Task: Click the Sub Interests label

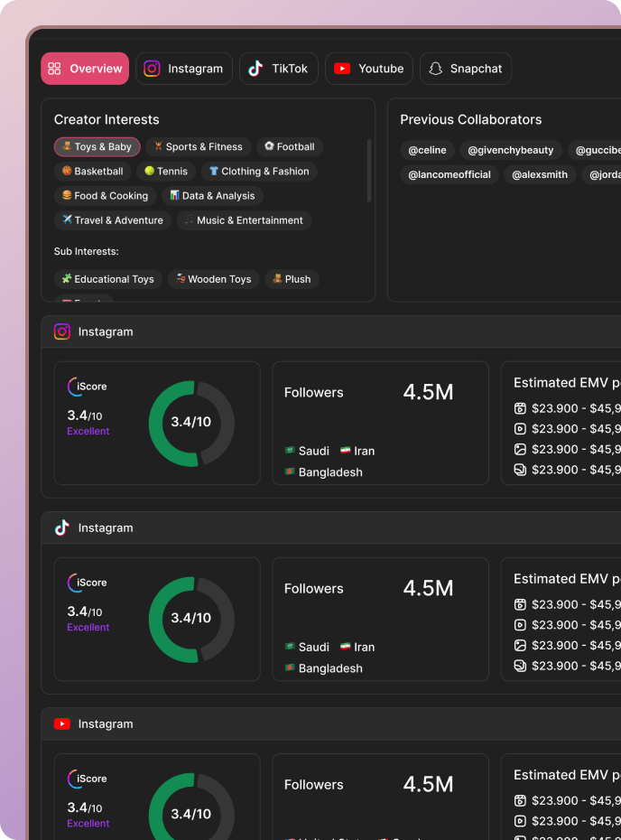Action: click(x=86, y=251)
